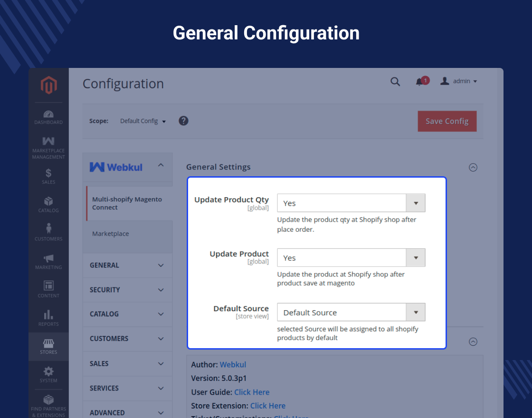Open Marketplace Management in sidebar
Viewport: 532px width, 418px height.
pyautogui.click(x=48, y=148)
